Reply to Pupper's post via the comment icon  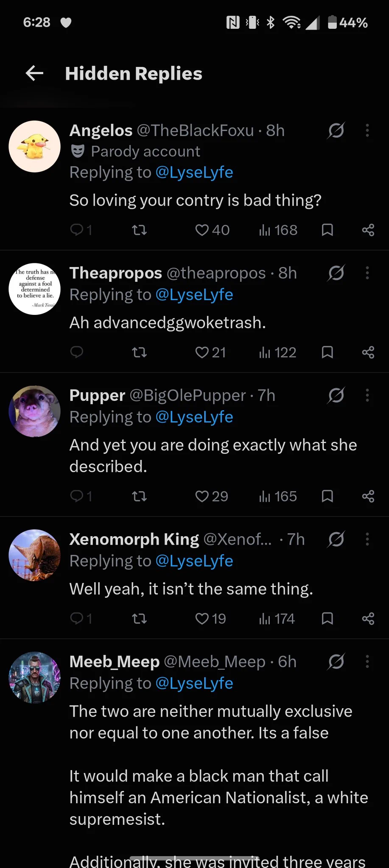point(81,496)
